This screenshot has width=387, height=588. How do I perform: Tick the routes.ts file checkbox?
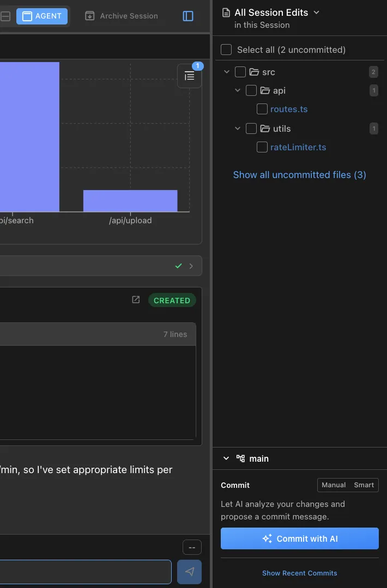point(262,109)
